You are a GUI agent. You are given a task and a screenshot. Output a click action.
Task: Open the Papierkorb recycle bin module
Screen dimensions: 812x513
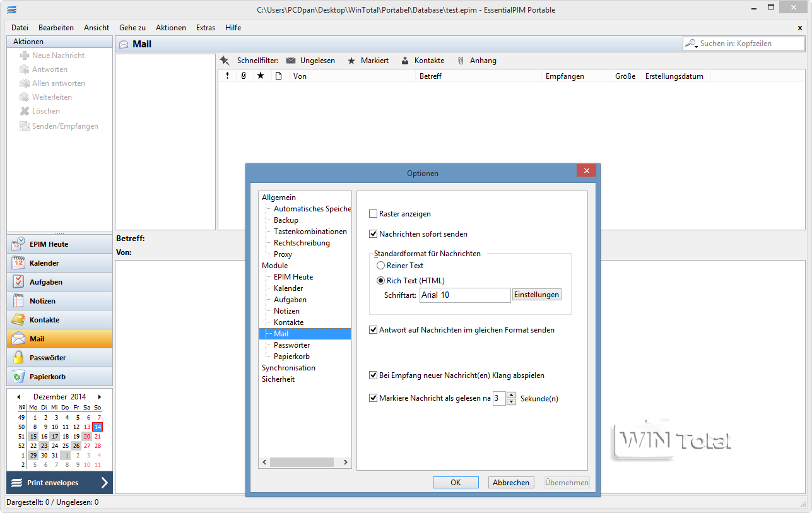[x=59, y=377]
